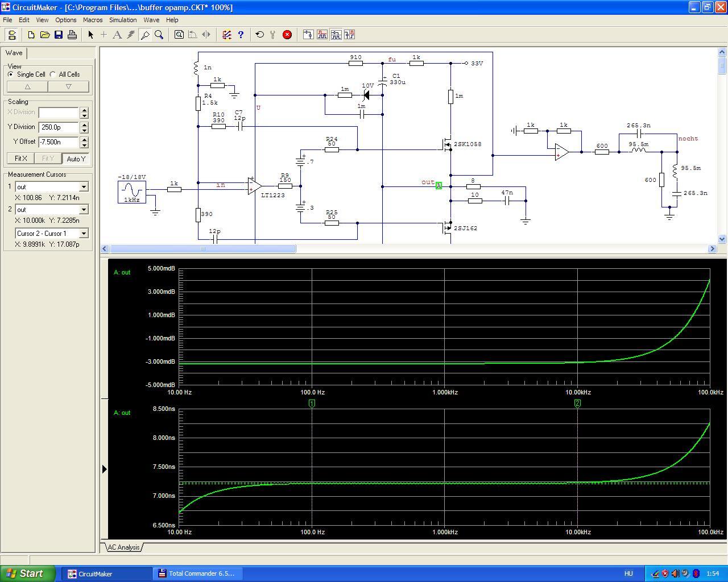Toggle the Auto Y button
The image size is (728, 582).
76,159
